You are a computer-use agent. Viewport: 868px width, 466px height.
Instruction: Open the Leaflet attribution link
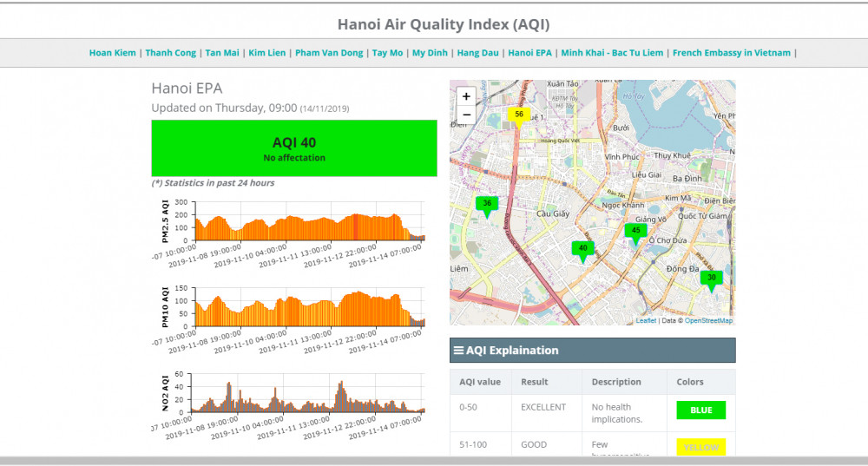pos(646,321)
